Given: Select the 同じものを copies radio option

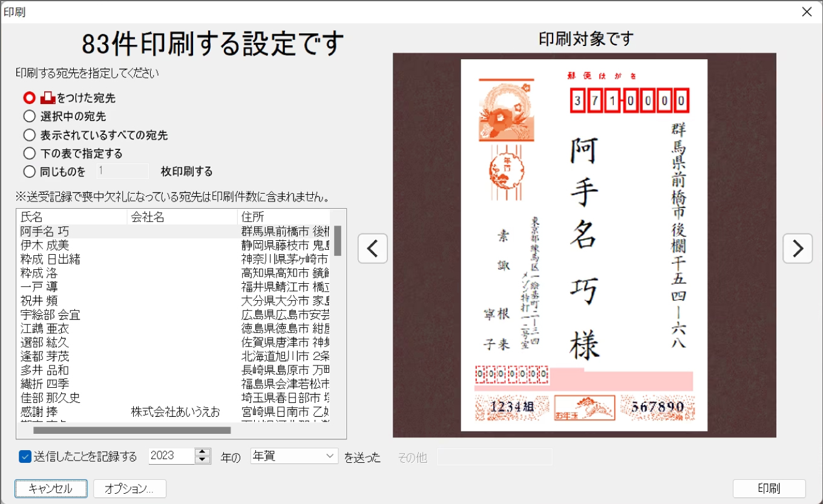Looking at the screenshot, I should click(29, 172).
